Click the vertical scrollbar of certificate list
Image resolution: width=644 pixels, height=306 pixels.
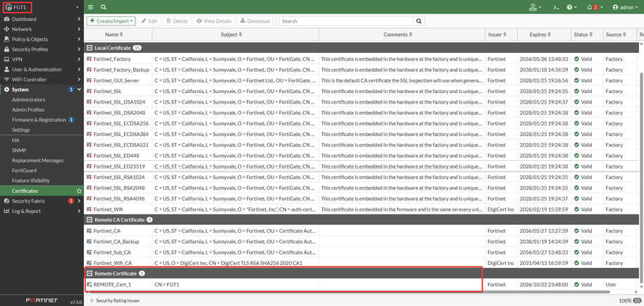coord(641,176)
